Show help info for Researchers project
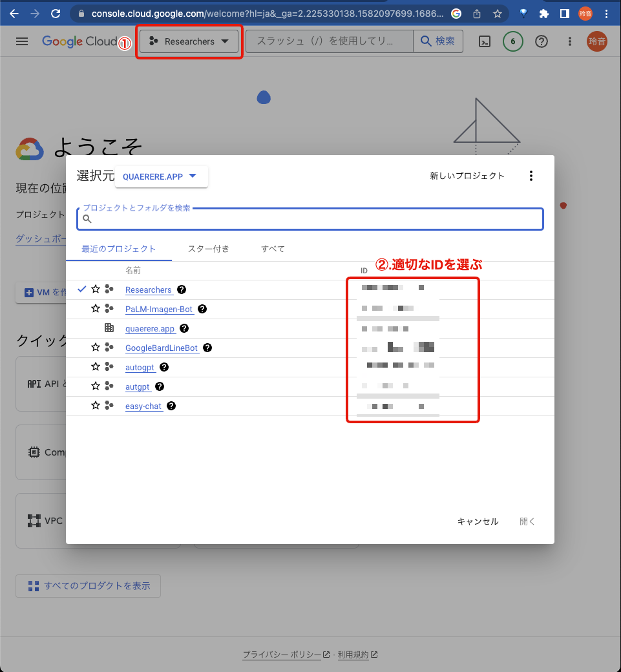Viewport: 621px width, 672px height. coord(182,289)
